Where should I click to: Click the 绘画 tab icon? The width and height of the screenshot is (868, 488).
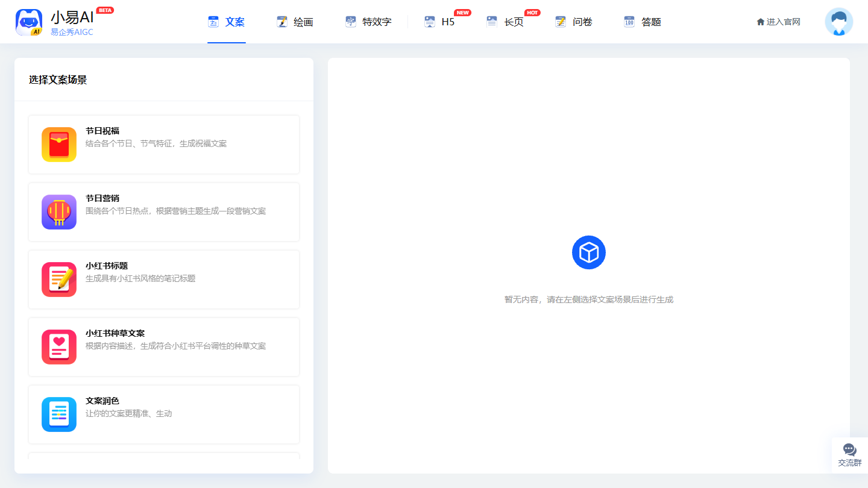(282, 22)
